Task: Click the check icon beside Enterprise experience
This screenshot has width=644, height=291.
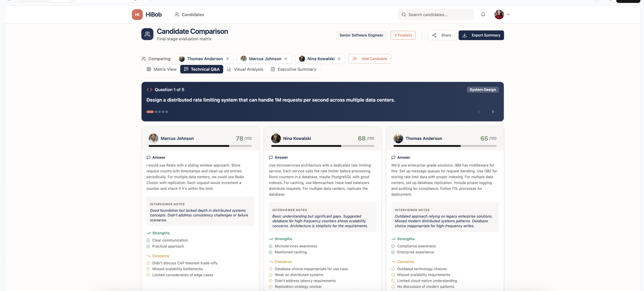Action: pos(393,252)
